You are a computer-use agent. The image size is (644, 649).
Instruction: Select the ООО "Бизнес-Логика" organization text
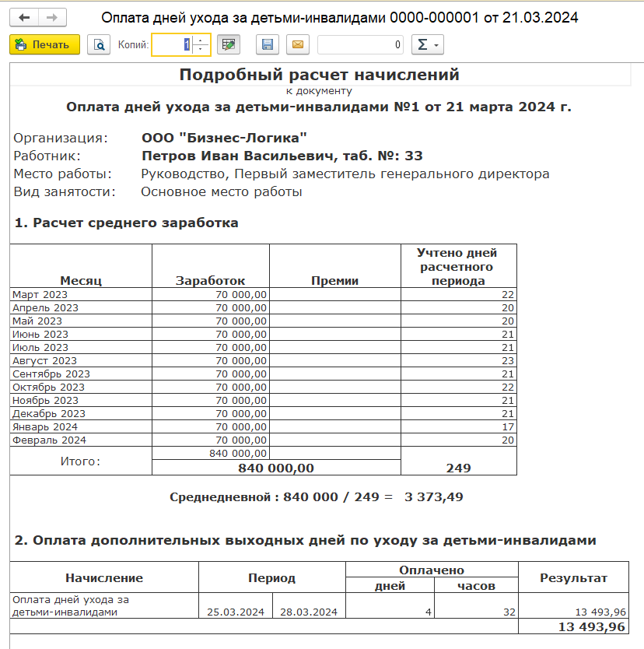[x=224, y=138]
